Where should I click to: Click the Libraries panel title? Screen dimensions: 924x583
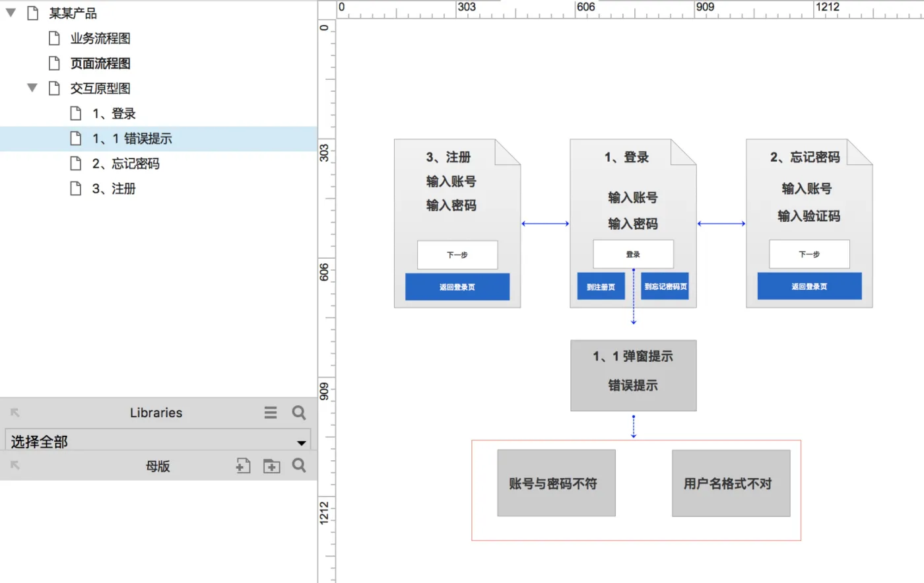pyautogui.click(x=156, y=413)
